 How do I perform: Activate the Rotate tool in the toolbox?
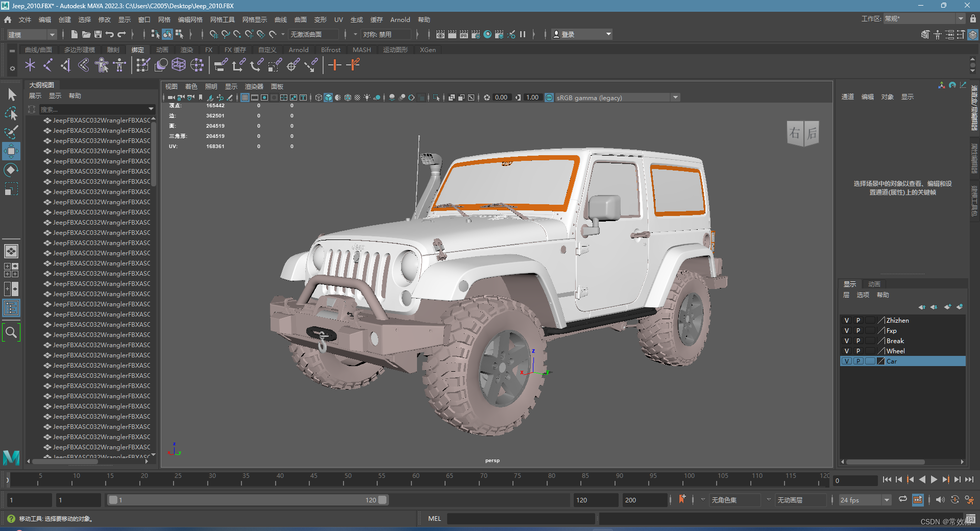click(x=11, y=170)
